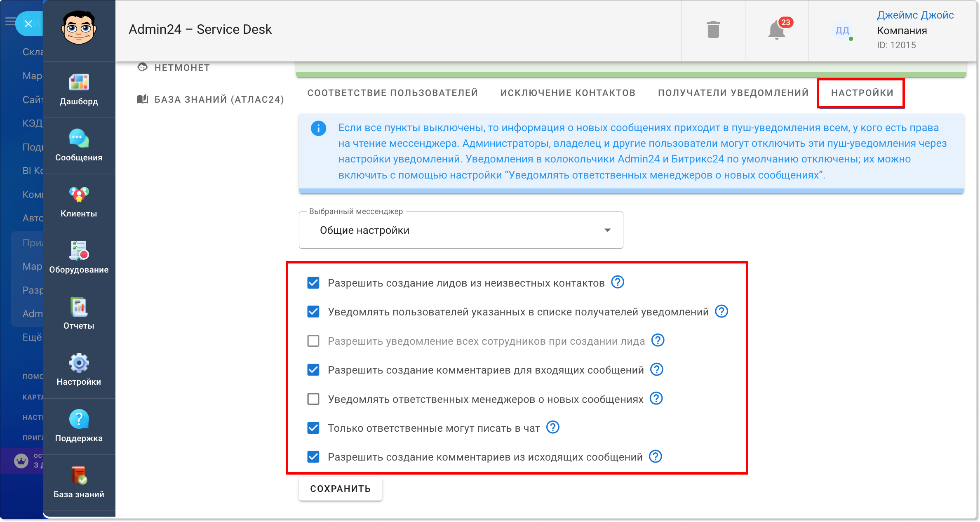Switch to Получатели уведомлений tab
The image size is (980, 522).
pos(733,93)
